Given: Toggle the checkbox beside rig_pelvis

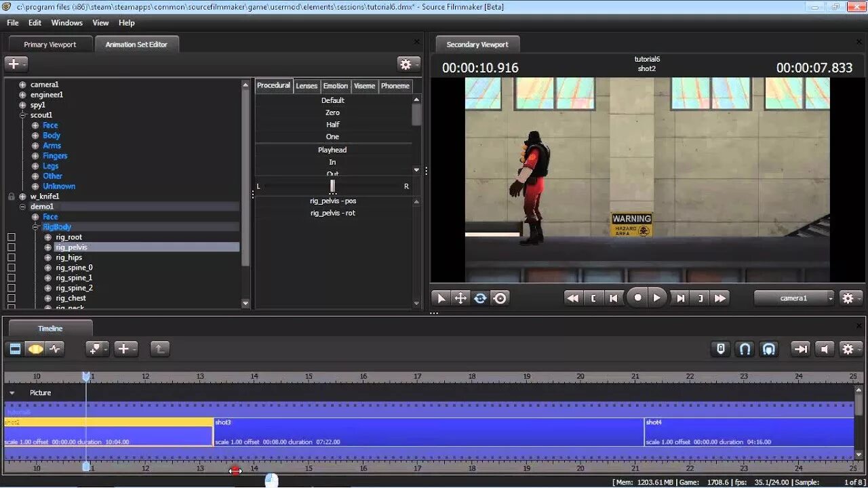Looking at the screenshot, I should pos(11,247).
